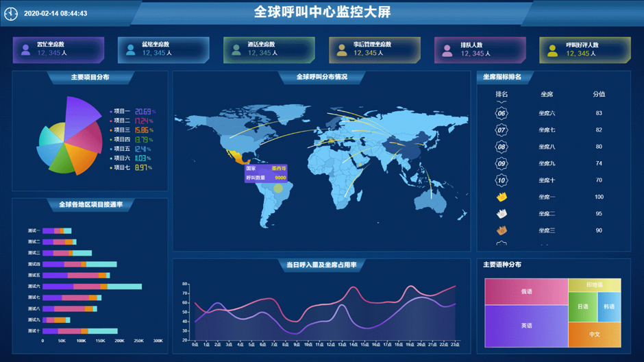Click the rank 06 badge icon
The image size is (644, 362).
coord(501,113)
